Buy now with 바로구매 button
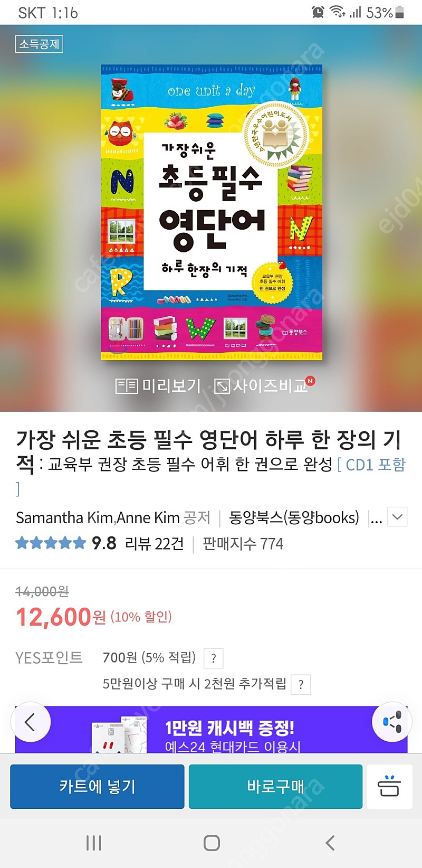The height and width of the screenshot is (868, 422). point(275,787)
